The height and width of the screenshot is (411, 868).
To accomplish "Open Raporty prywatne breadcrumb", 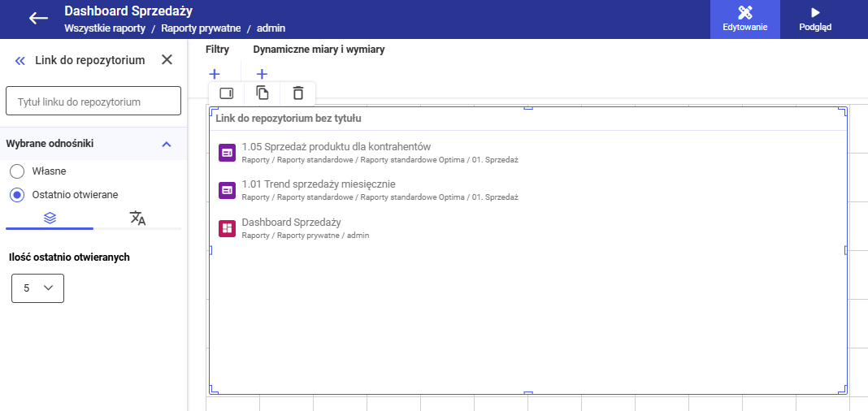I will pyautogui.click(x=201, y=28).
